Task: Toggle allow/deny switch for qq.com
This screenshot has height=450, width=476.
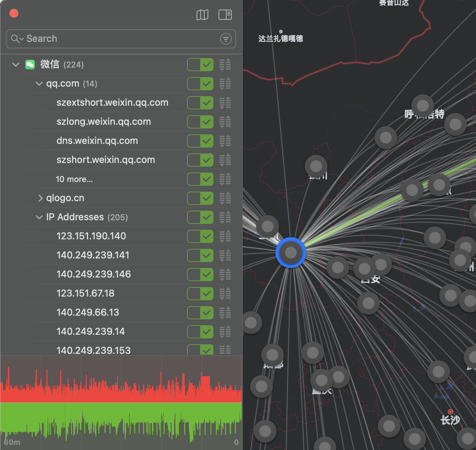Action: [x=200, y=84]
